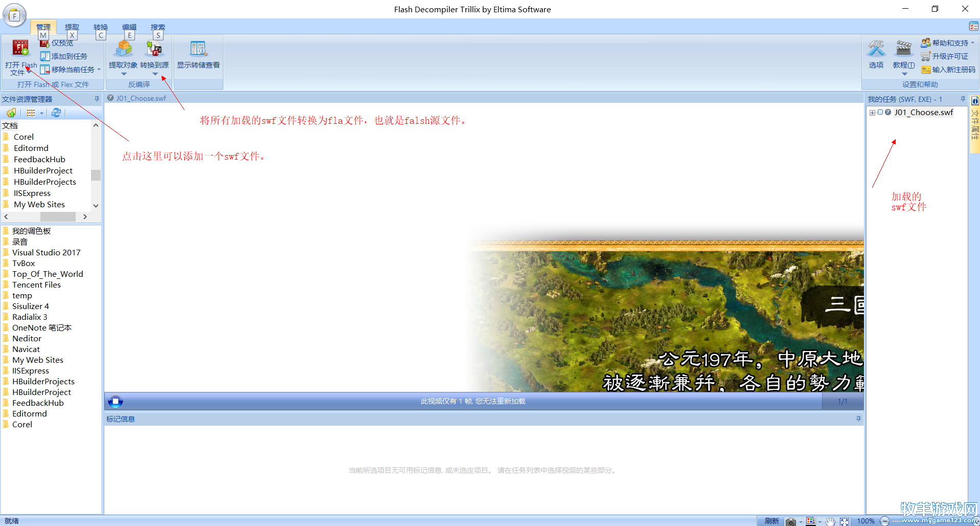Viewport: 980px width, 526px height.
Task: Click the 转换到源 convert to source icon
Action: pos(154,49)
